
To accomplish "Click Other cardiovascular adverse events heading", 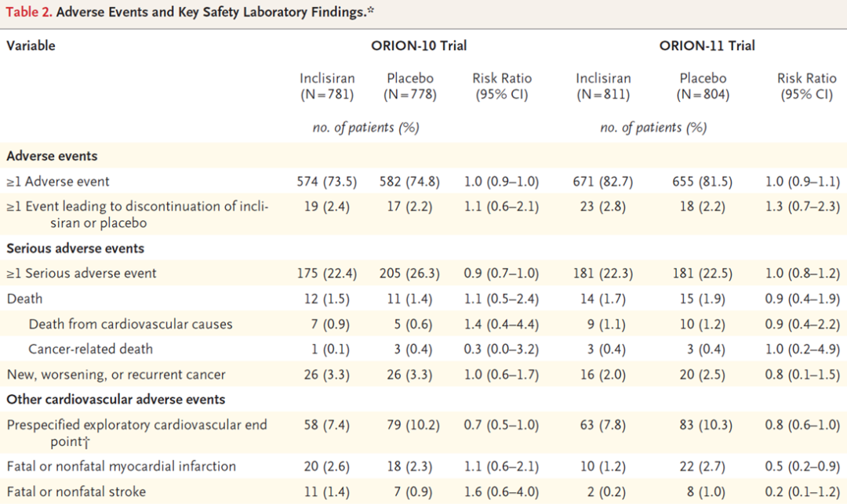I will coord(115,399).
